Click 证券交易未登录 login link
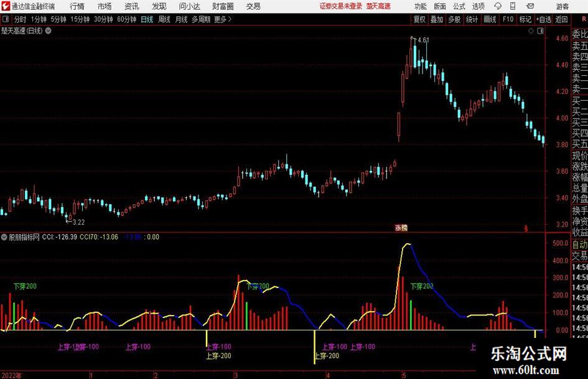Viewport: 588px width, 379px height. point(341,6)
